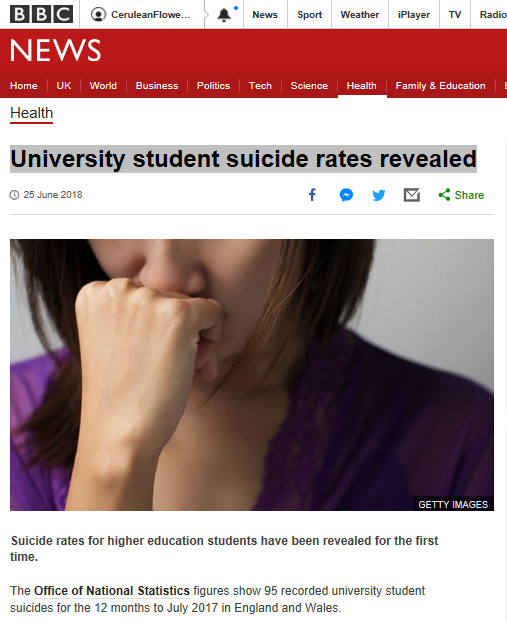Screen dimensions: 507x621
Task: Click the article's Getty Images photo
Action: coord(252,375)
